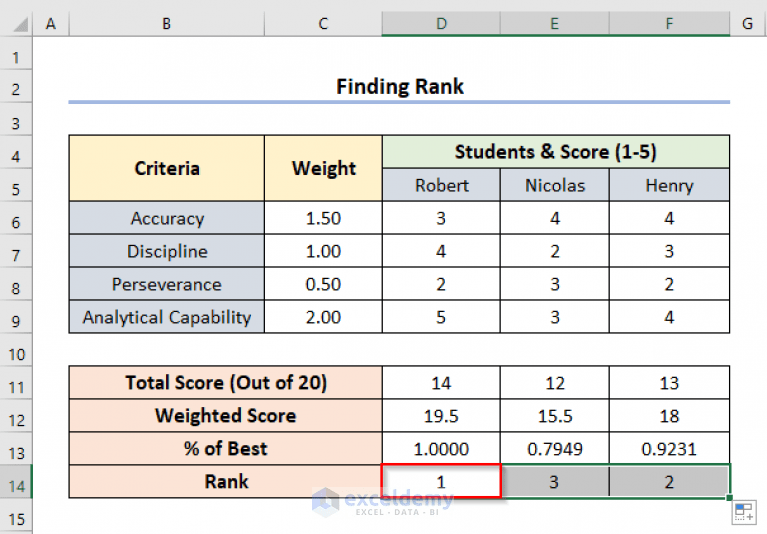Click the Discipline criteria cell
Viewport: 767px width, 534px height.
click(x=167, y=251)
